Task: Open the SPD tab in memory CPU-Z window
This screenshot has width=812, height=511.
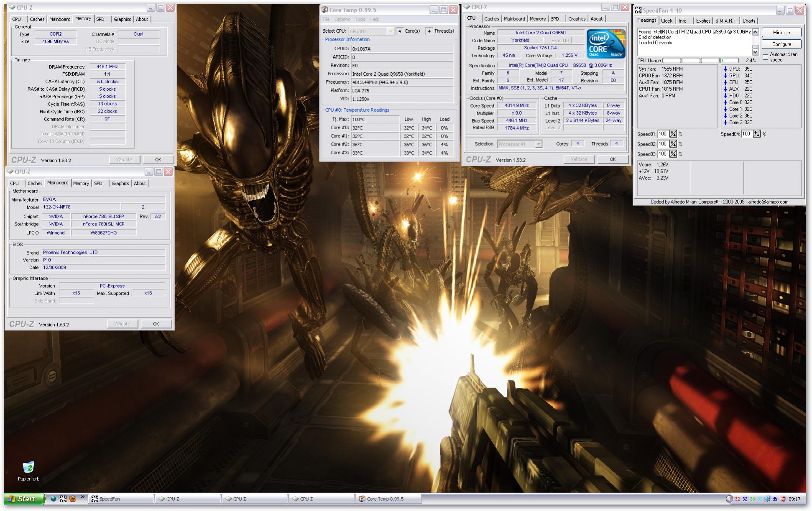Action: coord(100,19)
